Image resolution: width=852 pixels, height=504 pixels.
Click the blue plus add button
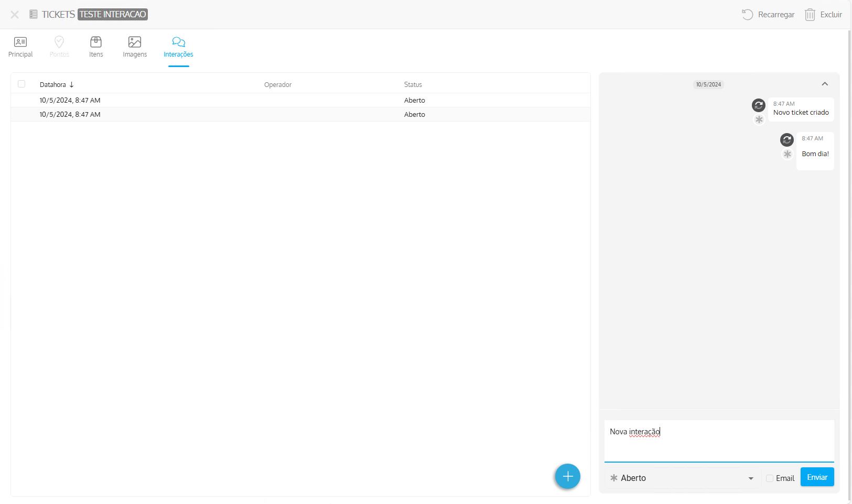[567, 476]
